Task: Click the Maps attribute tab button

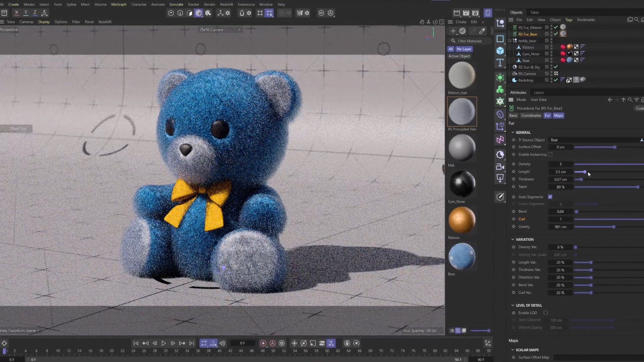Action: point(558,115)
